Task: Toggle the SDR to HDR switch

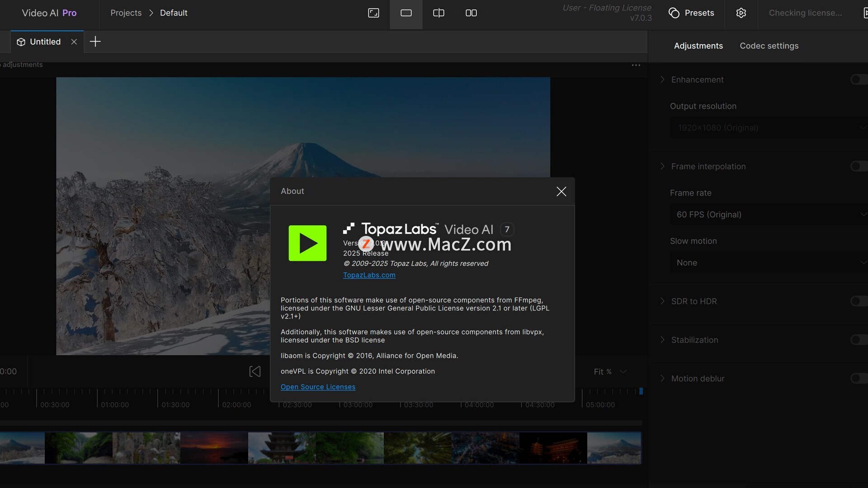Action: coord(859,301)
